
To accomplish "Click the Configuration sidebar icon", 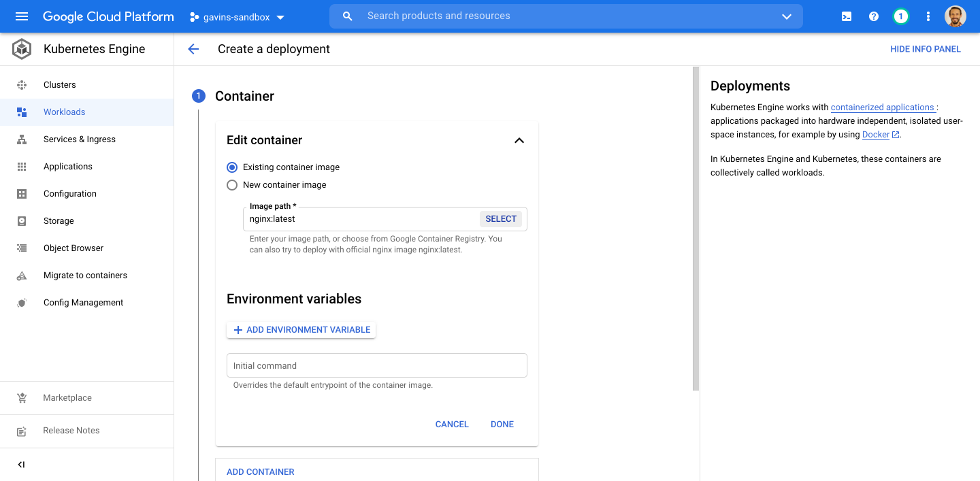I will [x=21, y=193].
